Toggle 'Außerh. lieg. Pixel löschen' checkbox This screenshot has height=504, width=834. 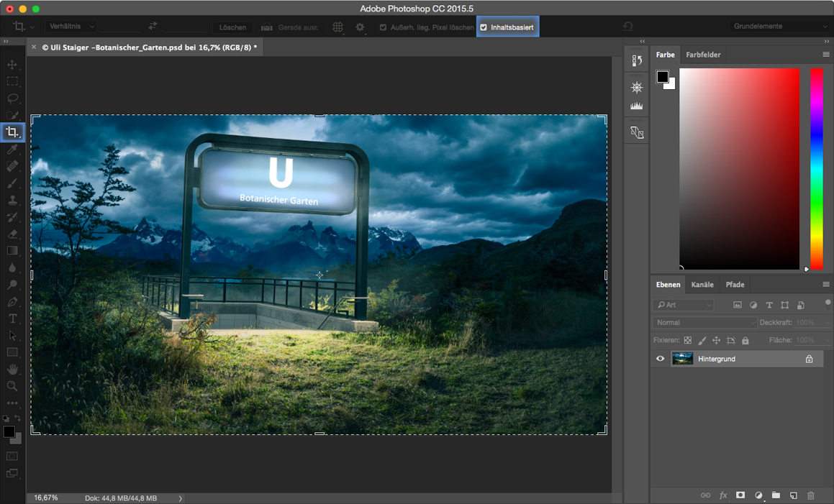tap(383, 27)
